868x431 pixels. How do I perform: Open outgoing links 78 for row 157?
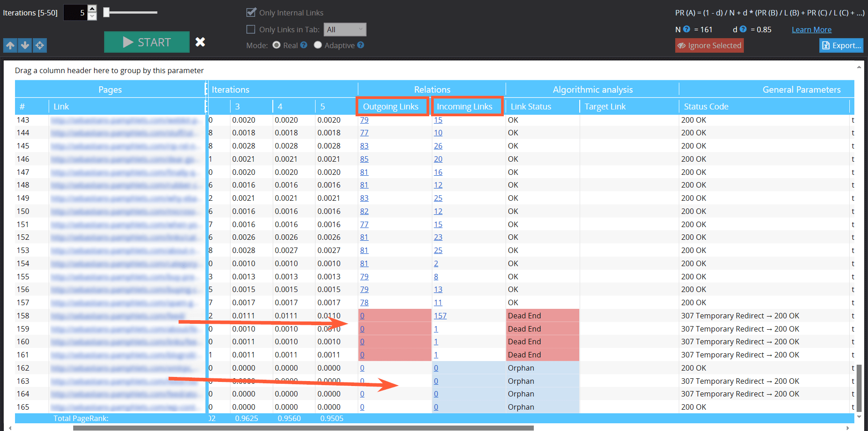pos(364,302)
